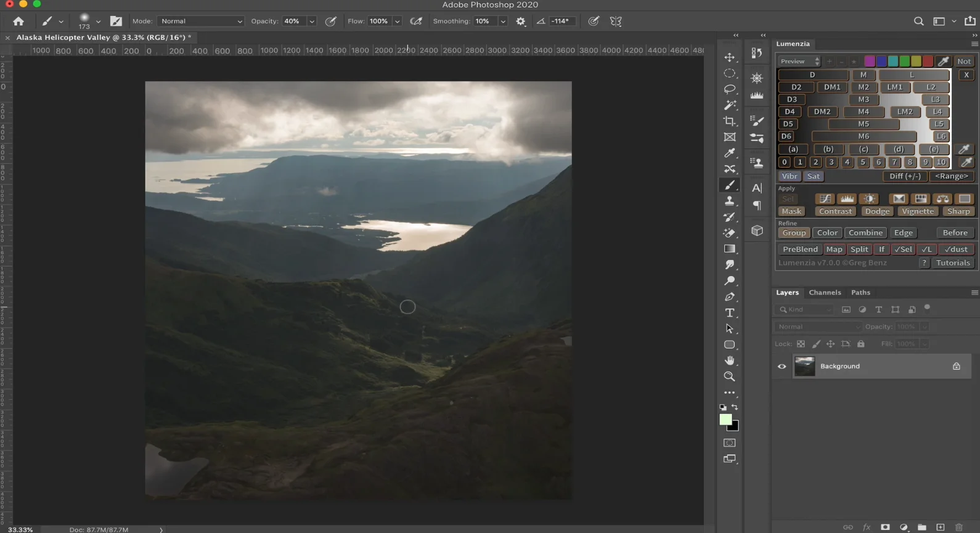The height and width of the screenshot is (533, 980).
Task: Click the foreground color swatch
Action: pos(725,420)
